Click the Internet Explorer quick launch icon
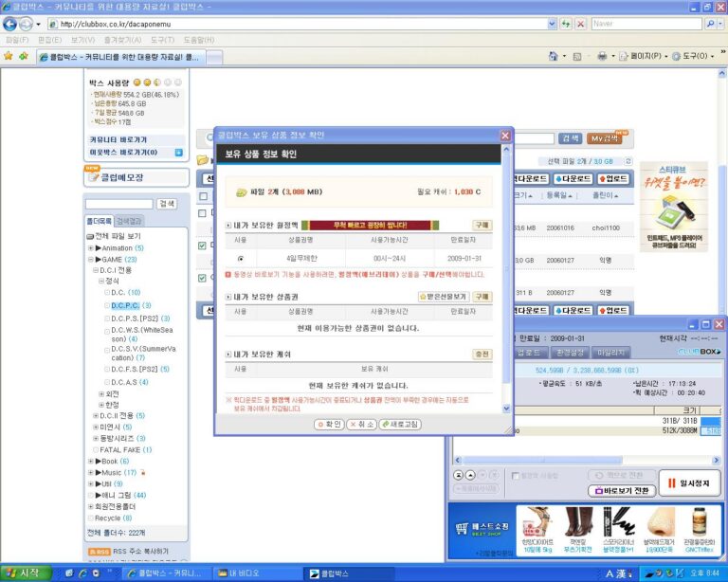The width and height of the screenshot is (728, 582). click(x=83, y=573)
